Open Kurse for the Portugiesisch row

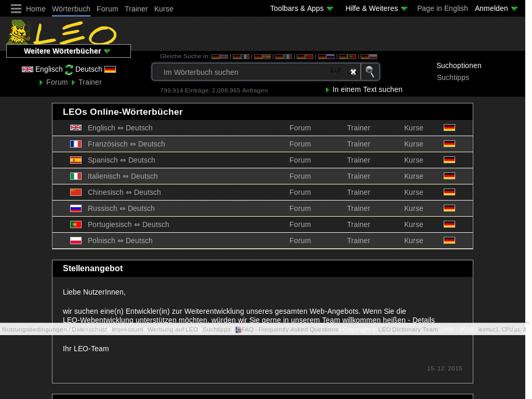pos(414,224)
